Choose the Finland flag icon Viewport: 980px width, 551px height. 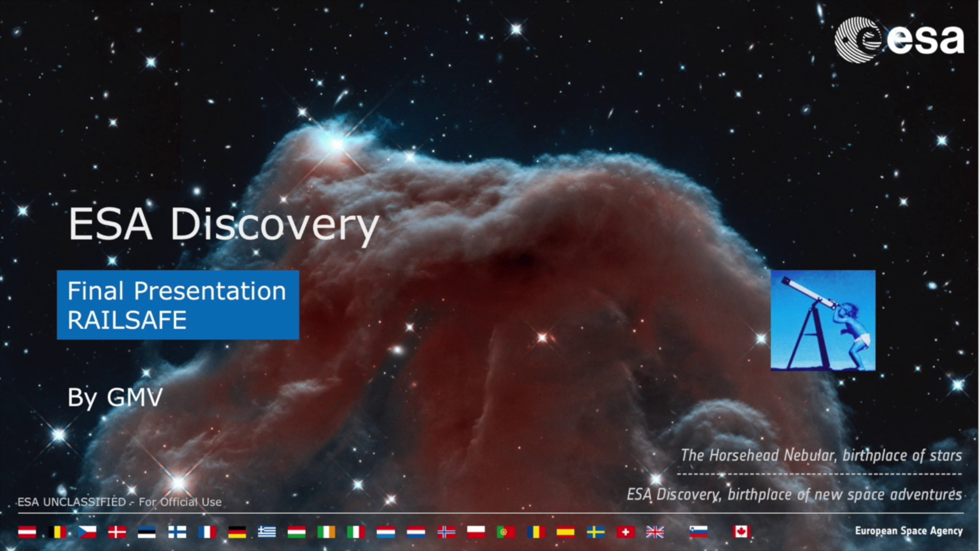pos(177,532)
